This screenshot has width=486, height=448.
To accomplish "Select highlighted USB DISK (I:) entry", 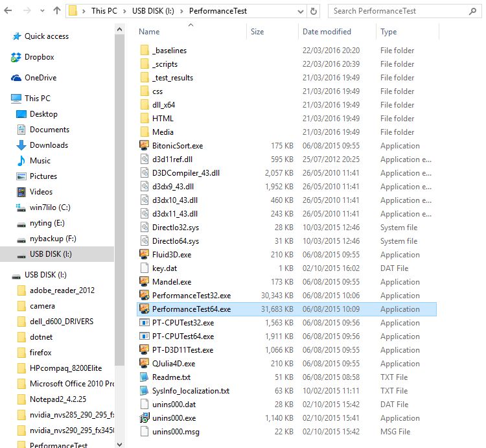I will point(57,254).
